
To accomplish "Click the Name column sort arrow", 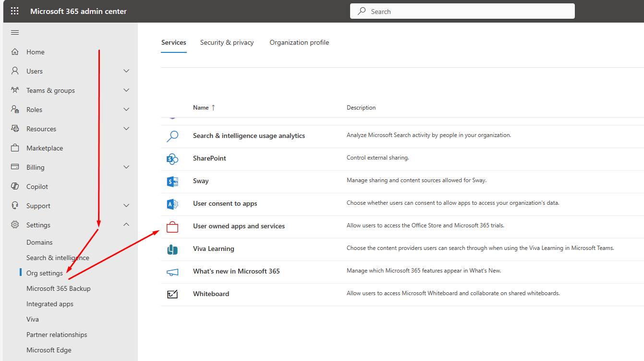I will tap(213, 108).
